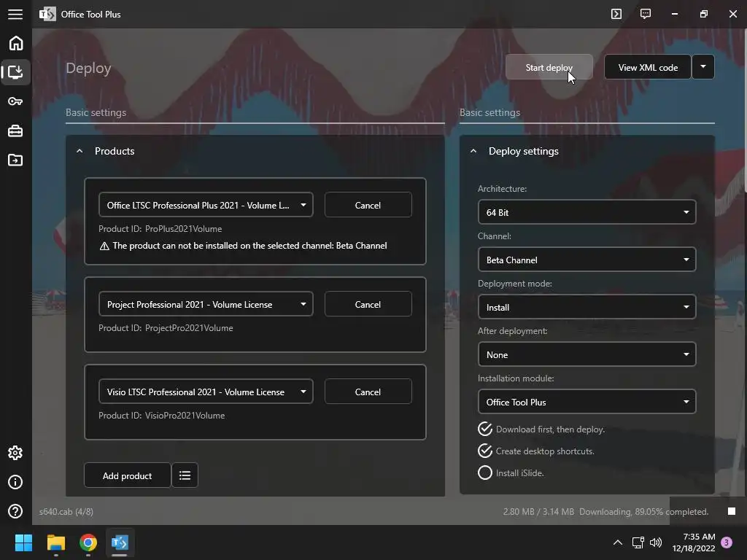The height and width of the screenshot is (560, 747).
Task: Toggle Create desktop shortcuts checkbox
Action: coord(485,451)
